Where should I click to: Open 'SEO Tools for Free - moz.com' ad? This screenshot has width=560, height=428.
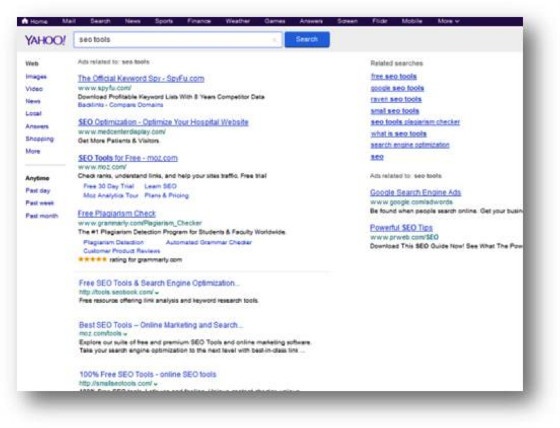click(128, 158)
